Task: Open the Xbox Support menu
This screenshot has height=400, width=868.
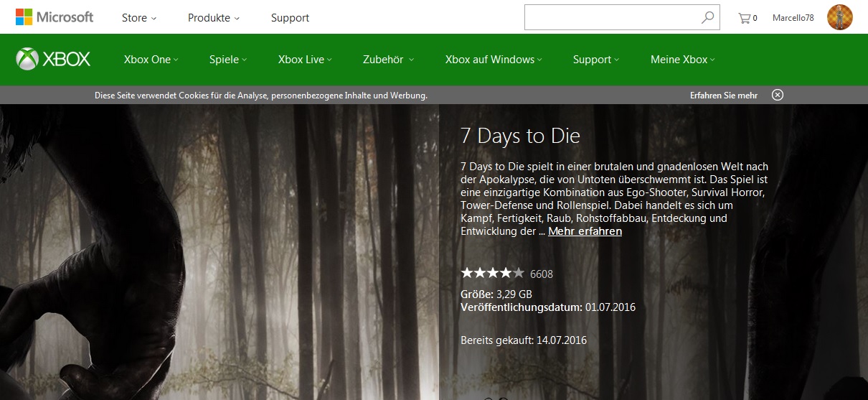Action: point(596,60)
